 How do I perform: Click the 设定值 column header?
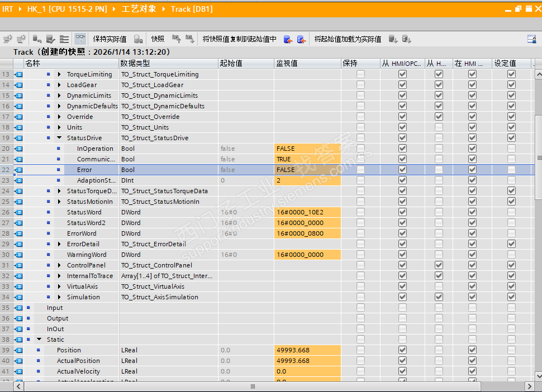[512, 63]
